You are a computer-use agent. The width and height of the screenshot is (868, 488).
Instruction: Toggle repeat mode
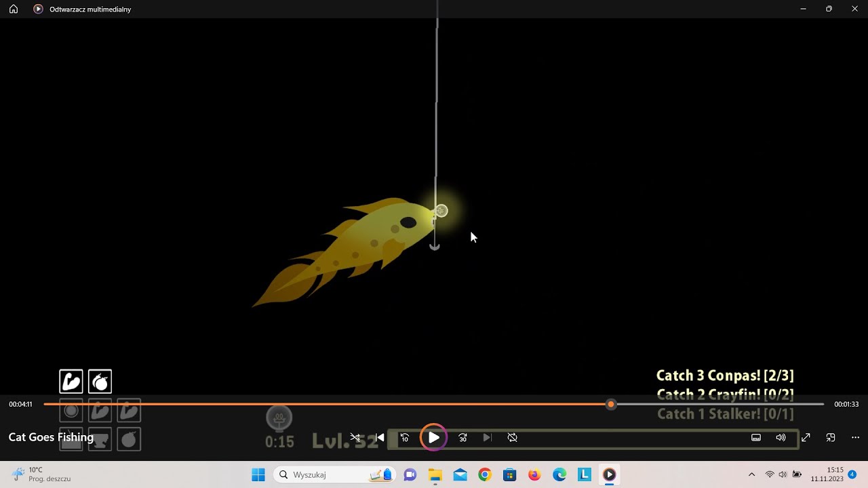pyautogui.click(x=513, y=438)
